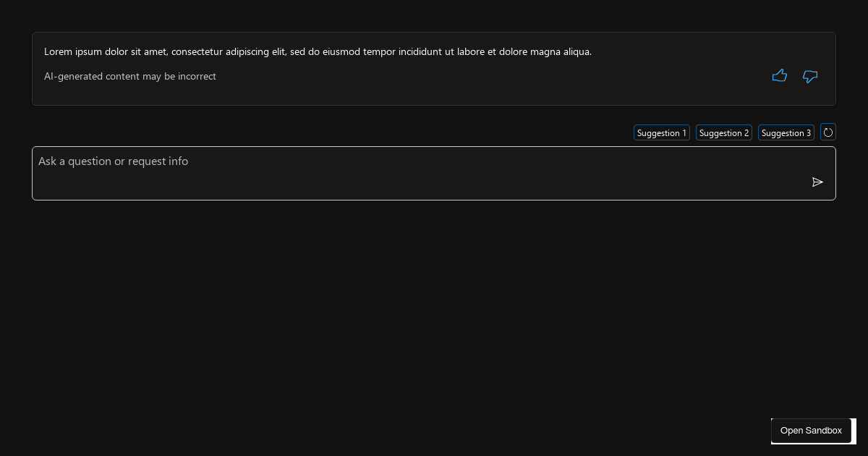The image size is (868, 456).
Task: Choose Suggestion 3
Action: (x=786, y=132)
